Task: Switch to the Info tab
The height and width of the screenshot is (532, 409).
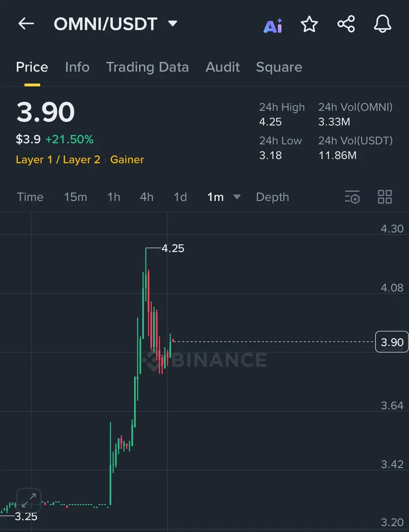Action: pyautogui.click(x=77, y=67)
